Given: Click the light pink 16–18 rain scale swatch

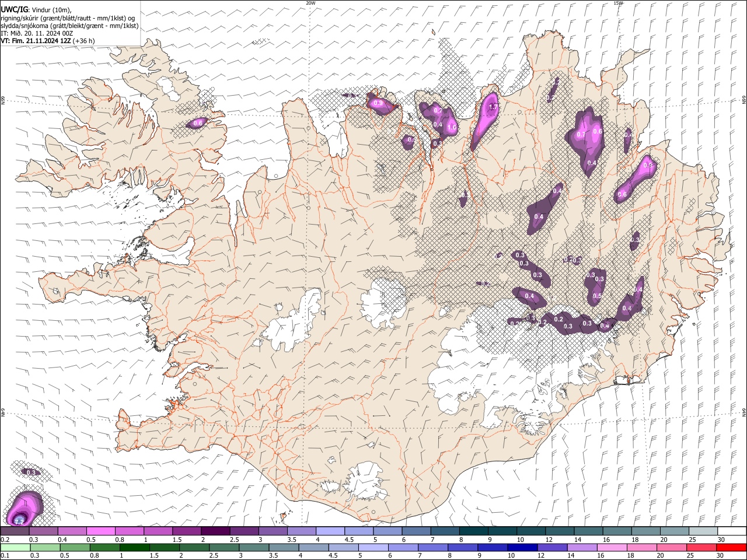Looking at the screenshot, I should pyautogui.click(x=612, y=547).
